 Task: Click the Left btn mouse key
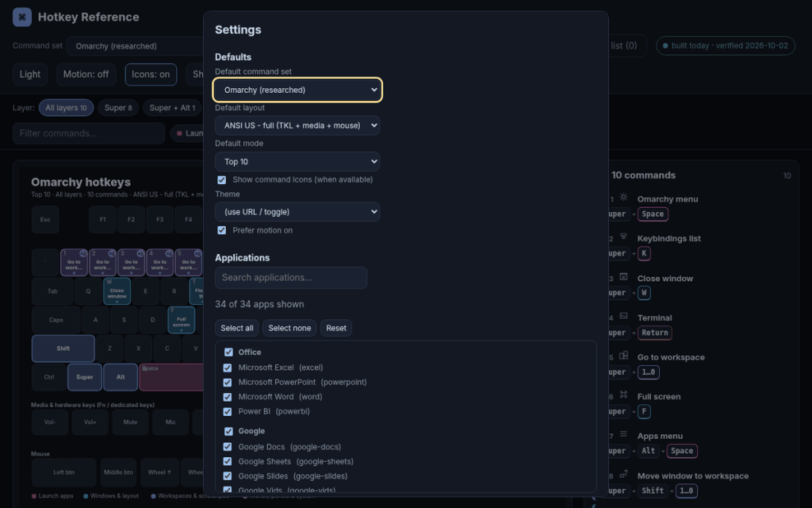(63, 472)
